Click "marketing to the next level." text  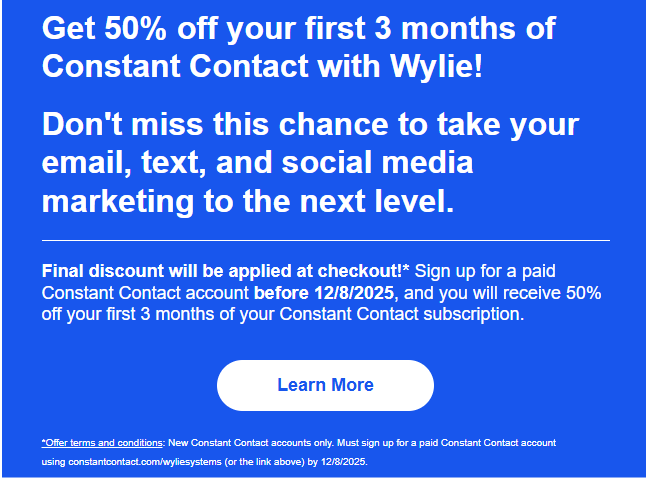[247, 200]
